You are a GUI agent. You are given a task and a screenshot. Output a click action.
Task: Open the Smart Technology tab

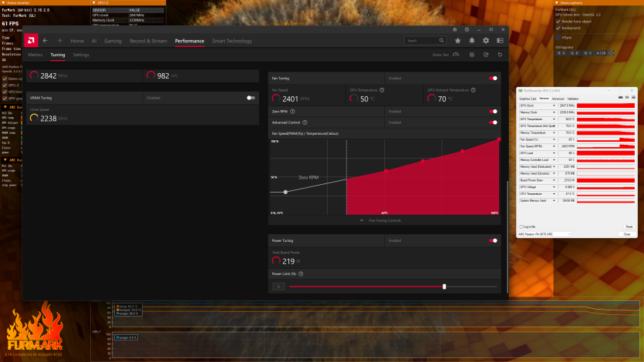pos(232,41)
